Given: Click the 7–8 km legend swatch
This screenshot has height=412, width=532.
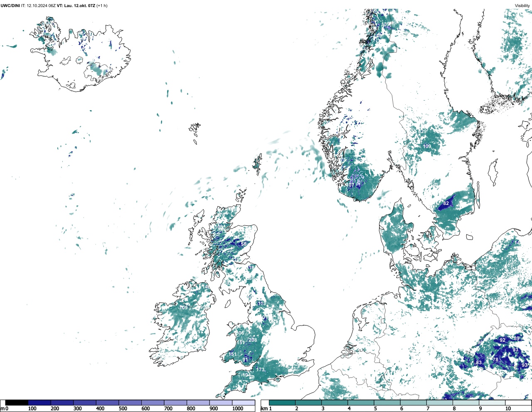Looking at the screenshot, I should [439, 403].
